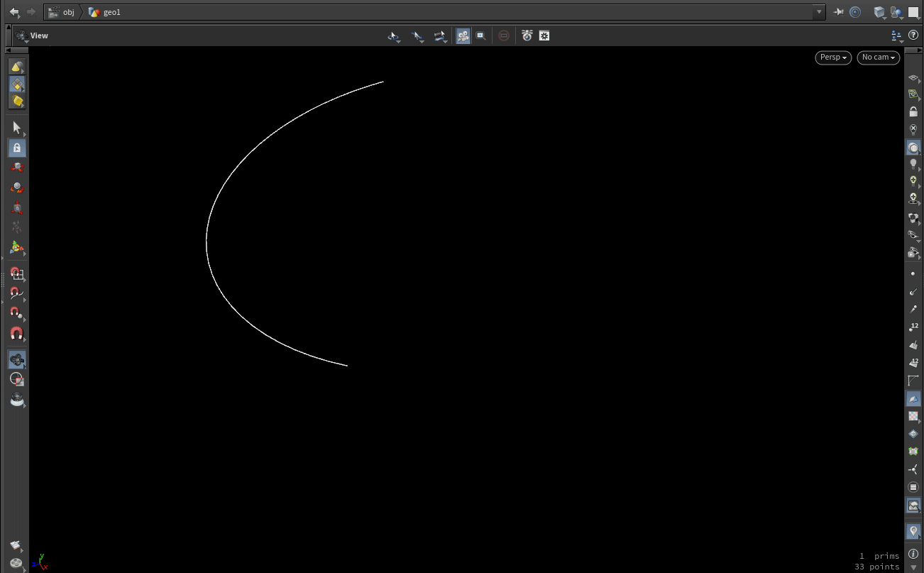
Task: Activate the Handles tool
Action: 18,249
